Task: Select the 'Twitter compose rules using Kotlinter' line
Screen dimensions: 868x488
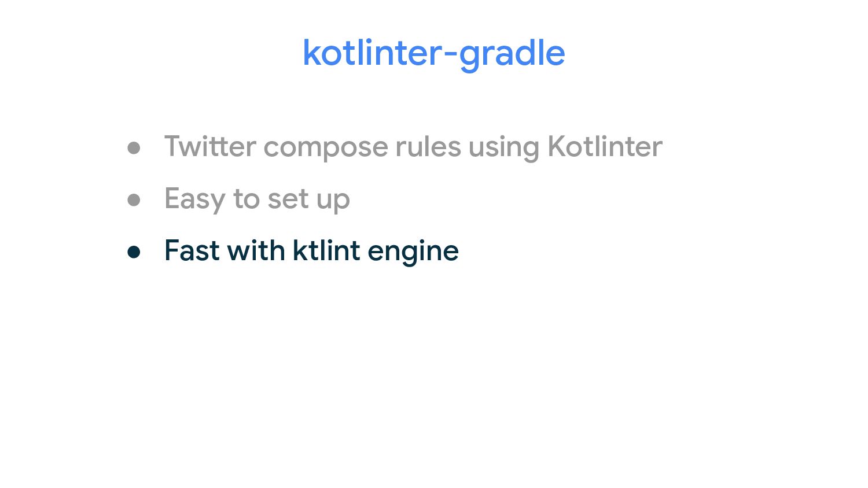Action: (413, 147)
